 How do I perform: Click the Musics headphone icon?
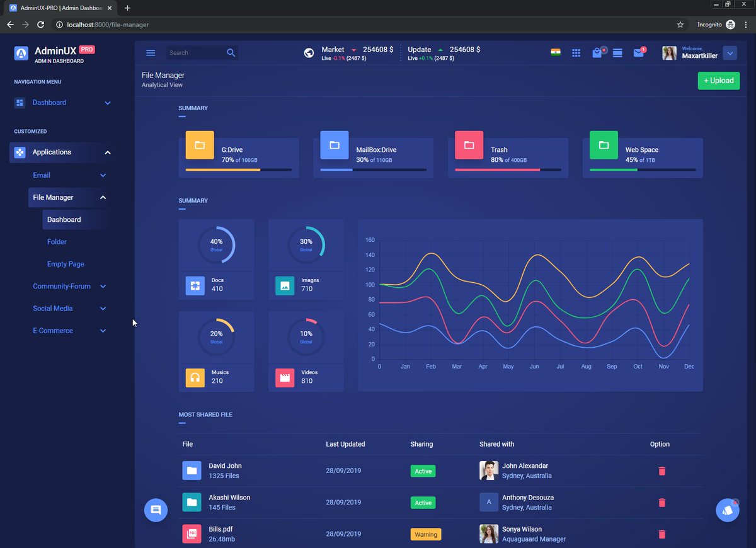[x=195, y=377]
